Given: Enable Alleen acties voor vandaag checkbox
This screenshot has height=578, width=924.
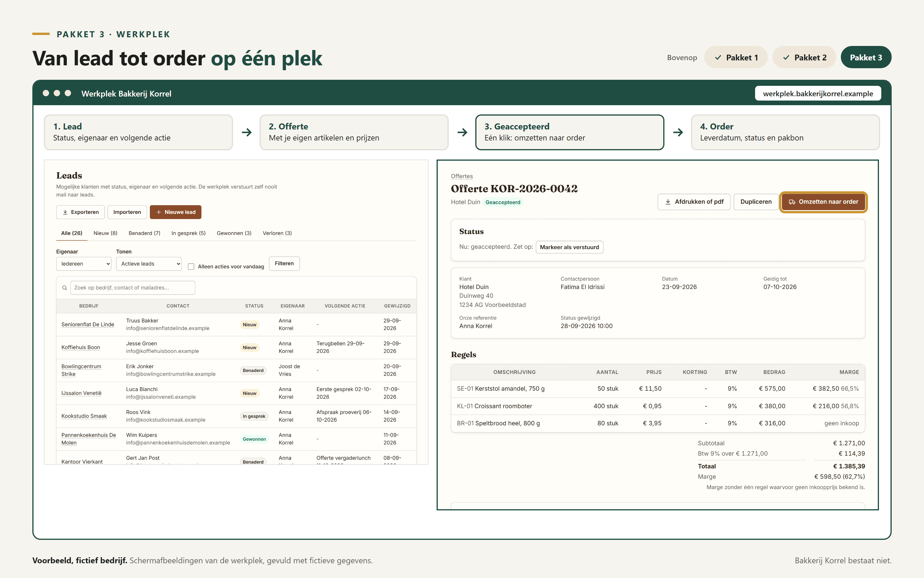Looking at the screenshot, I should tap(191, 266).
